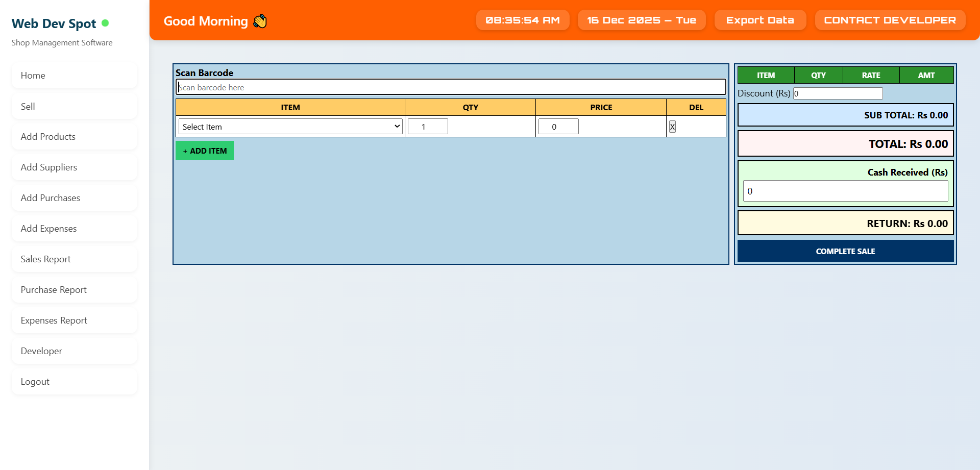Click the Cash Received amount field

pyautogui.click(x=845, y=191)
